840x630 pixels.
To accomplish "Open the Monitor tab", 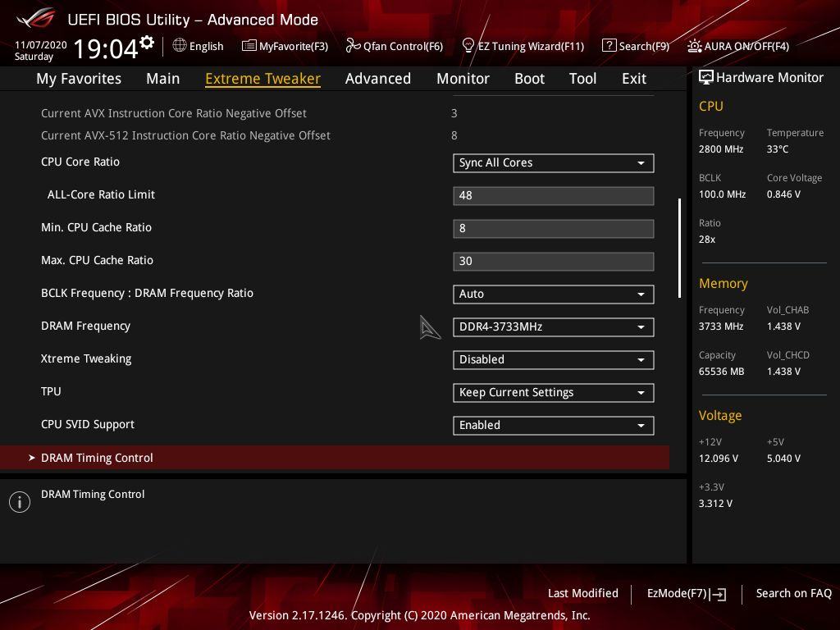I will click(463, 78).
